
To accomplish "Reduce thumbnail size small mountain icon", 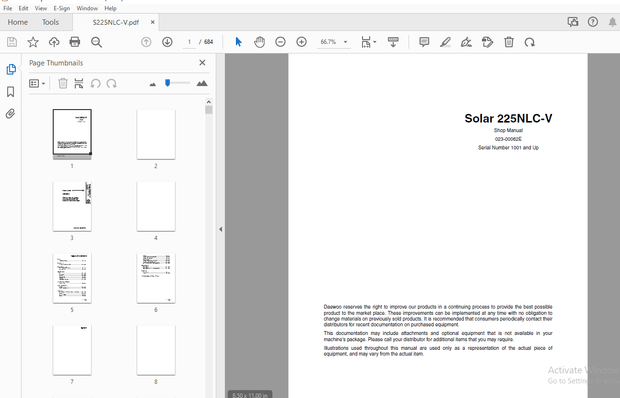I will pyautogui.click(x=153, y=84).
